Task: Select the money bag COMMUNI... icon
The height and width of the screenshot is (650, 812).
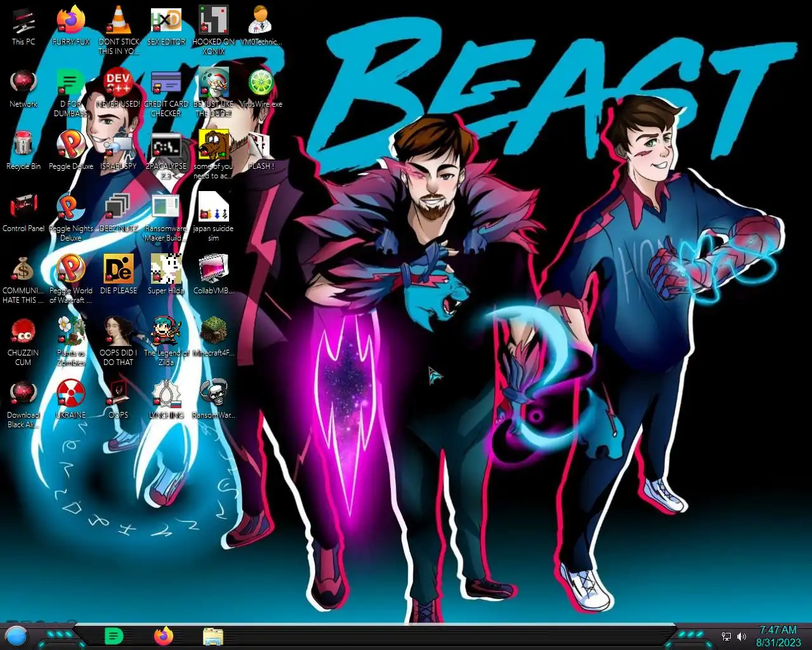Action: (23, 279)
